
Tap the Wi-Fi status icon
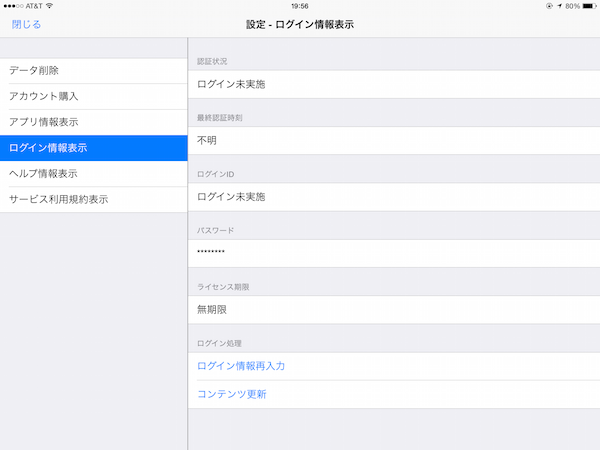(49, 6)
